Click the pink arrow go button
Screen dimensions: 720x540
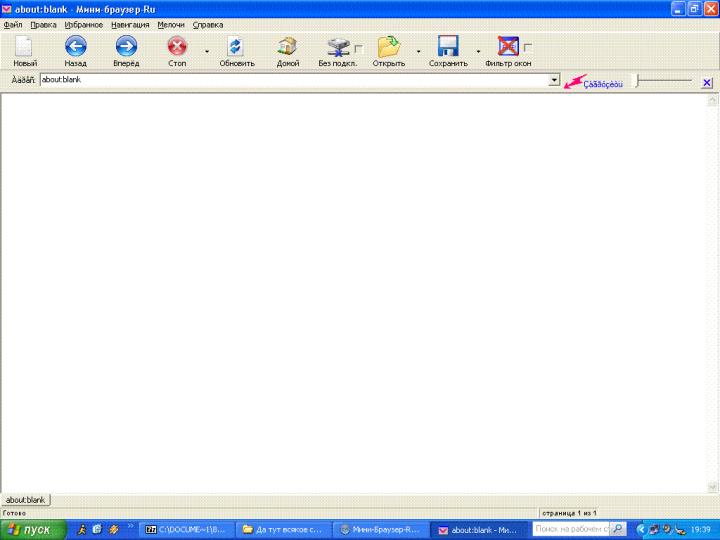tap(574, 82)
